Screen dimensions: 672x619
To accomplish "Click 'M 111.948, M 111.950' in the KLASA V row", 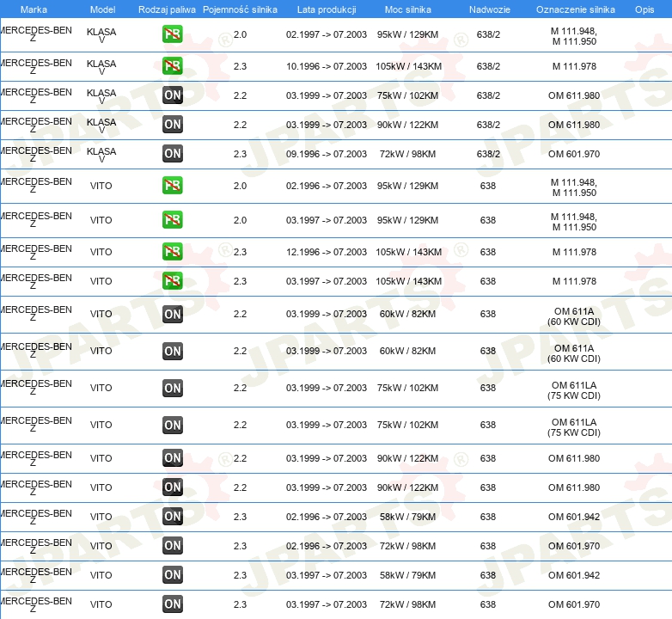I will pyautogui.click(x=574, y=36).
